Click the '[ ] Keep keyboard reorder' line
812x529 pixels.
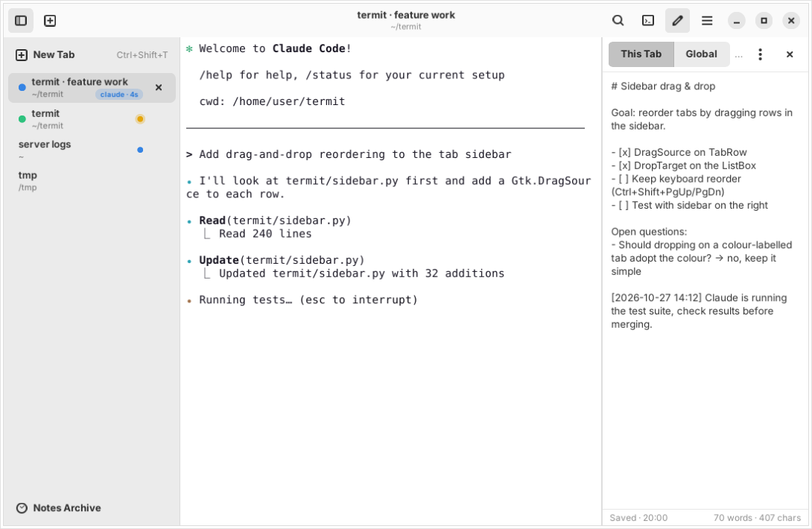coord(676,179)
